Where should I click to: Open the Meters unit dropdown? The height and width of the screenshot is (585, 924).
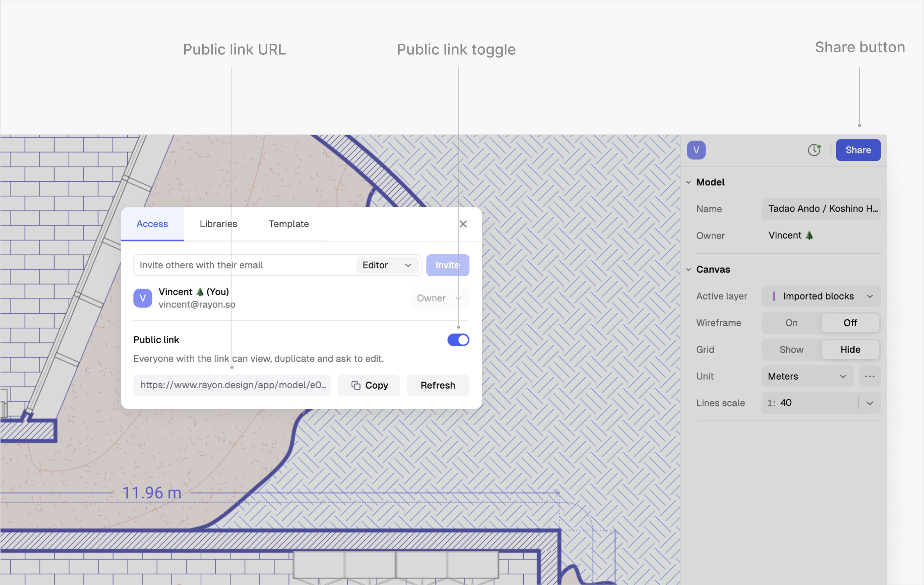[x=807, y=376]
